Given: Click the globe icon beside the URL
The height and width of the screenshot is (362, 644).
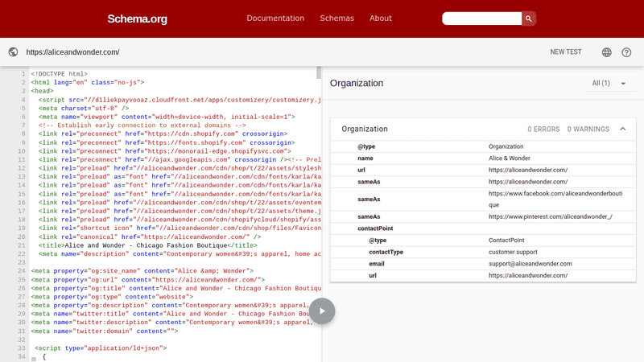Looking at the screenshot, I should (13, 52).
